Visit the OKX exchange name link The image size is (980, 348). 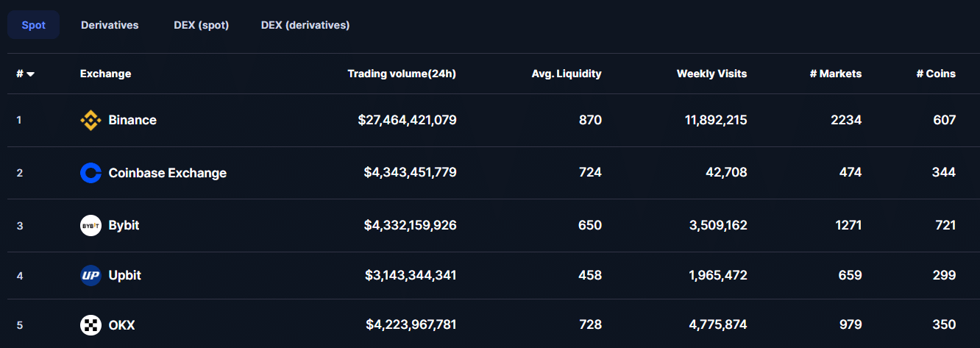tap(121, 324)
